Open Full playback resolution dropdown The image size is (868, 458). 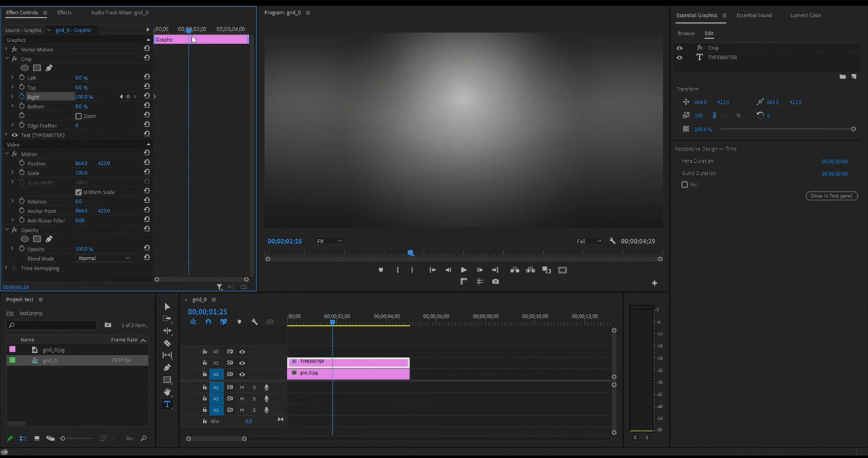coord(589,241)
